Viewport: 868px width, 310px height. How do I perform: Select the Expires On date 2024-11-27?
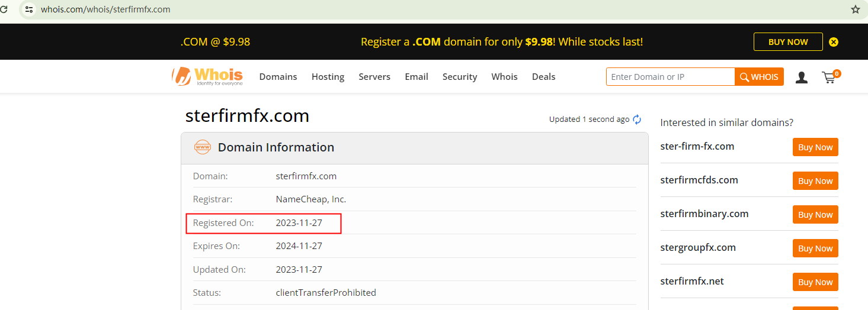[299, 246]
